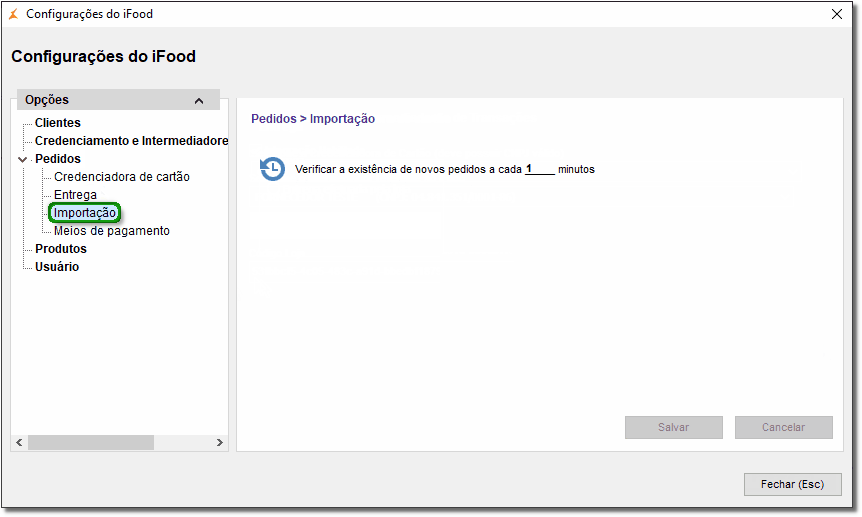This screenshot has width=862, height=517.
Task: Click the Salvar button
Action: [x=673, y=427]
